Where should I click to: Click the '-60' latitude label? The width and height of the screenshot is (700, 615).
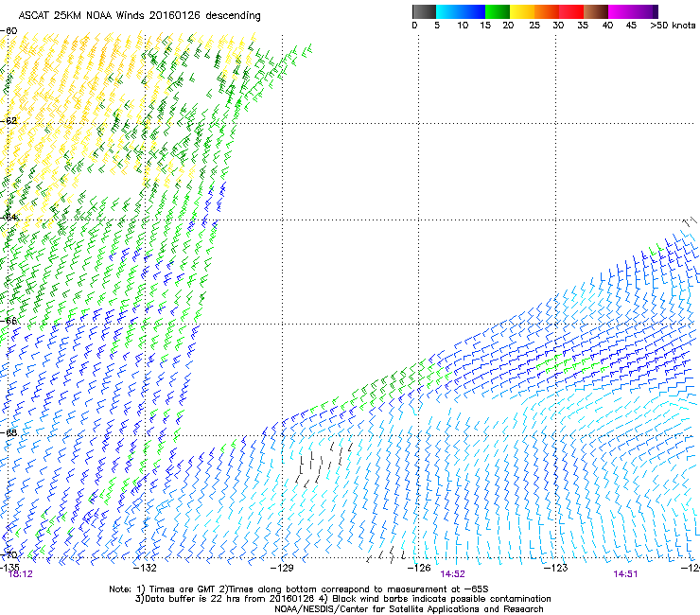(x=9, y=31)
